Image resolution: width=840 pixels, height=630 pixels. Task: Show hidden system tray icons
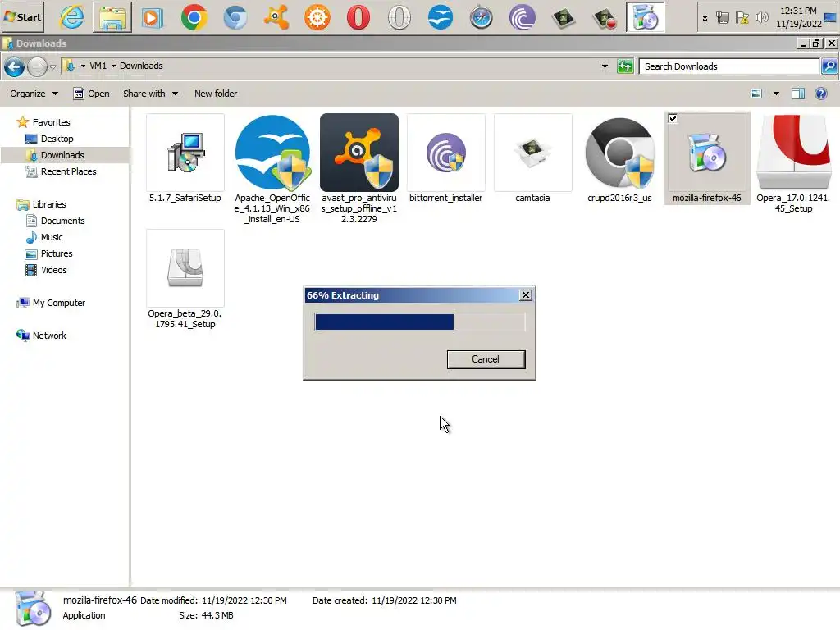(705, 18)
